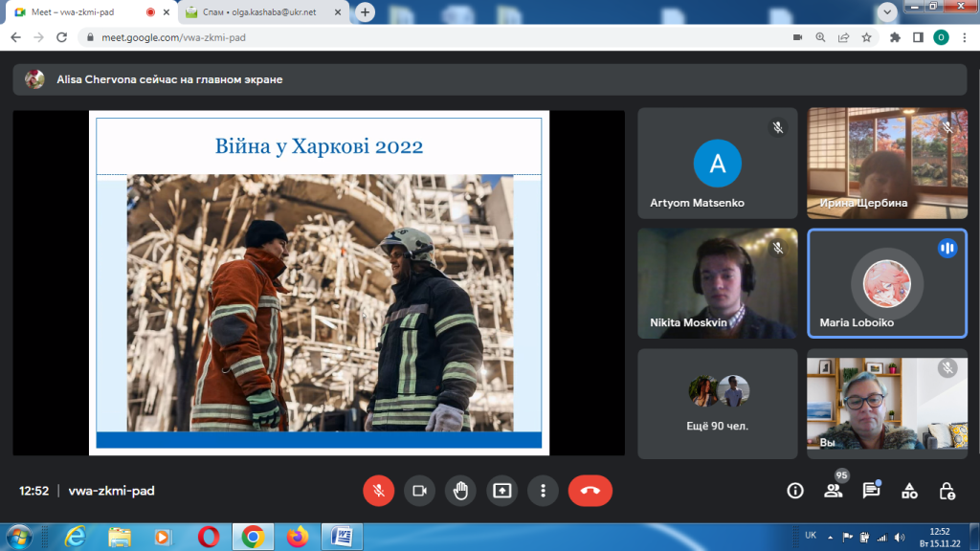Switch to the Word window in taskbar
Screen dimensions: 980x551
[342, 538]
